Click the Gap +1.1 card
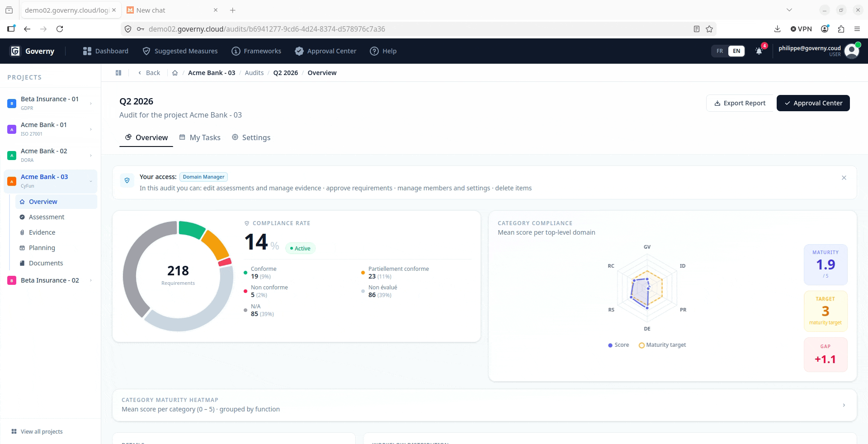Image resolution: width=868 pixels, height=444 pixels. pyautogui.click(x=826, y=355)
